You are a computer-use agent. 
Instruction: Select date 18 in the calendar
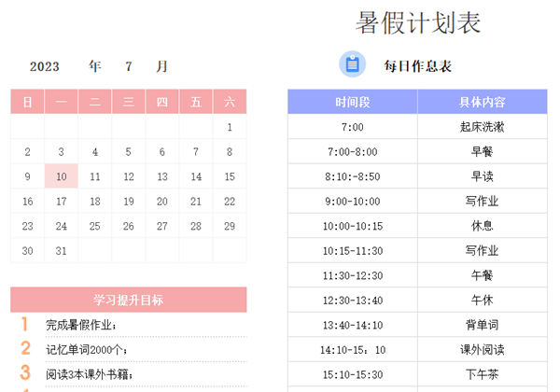95,202
